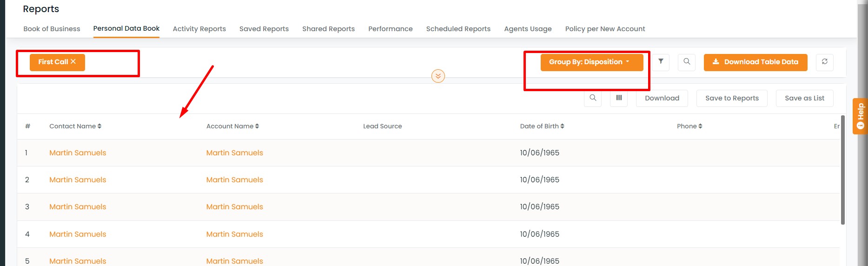The image size is (868, 266).
Task: Open the Group By: Disposition dropdown
Action: [x=591, y=62]
